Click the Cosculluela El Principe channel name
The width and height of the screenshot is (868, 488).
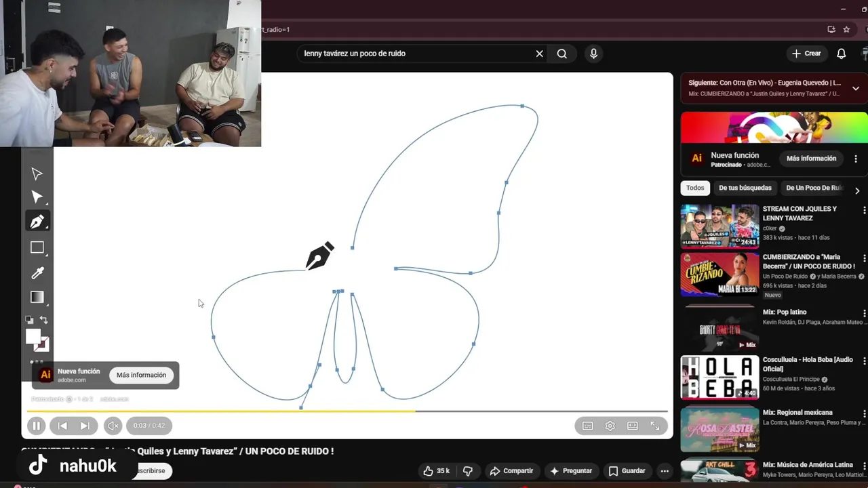click(x=791, y=379)
